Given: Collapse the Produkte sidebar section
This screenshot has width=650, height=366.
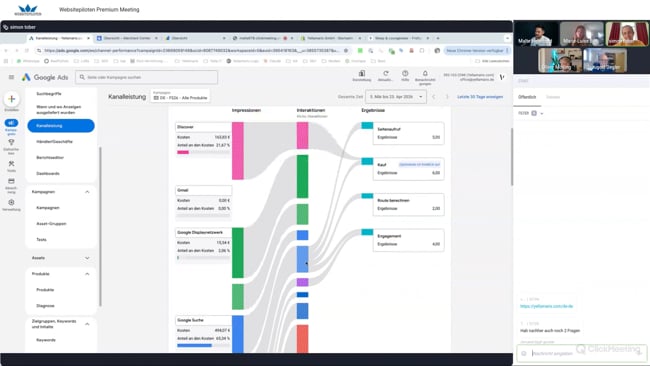Looking at the screenshot, I should click(x=87, y=274).
